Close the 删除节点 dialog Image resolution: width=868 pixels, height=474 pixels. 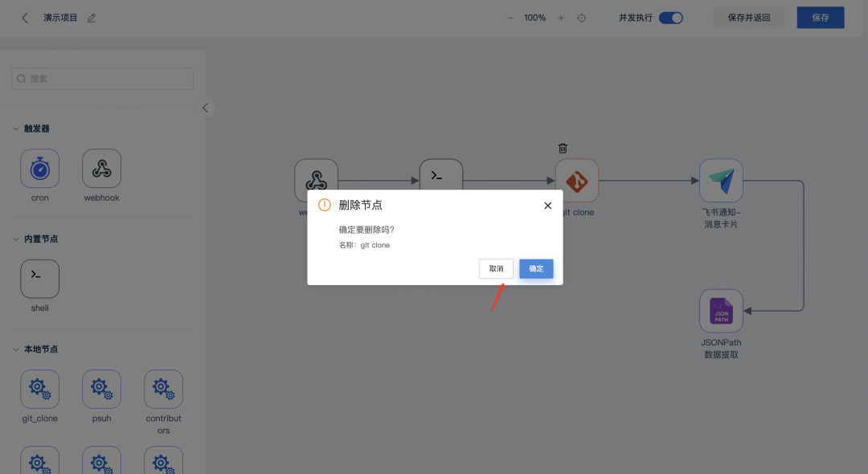[547, 205]
